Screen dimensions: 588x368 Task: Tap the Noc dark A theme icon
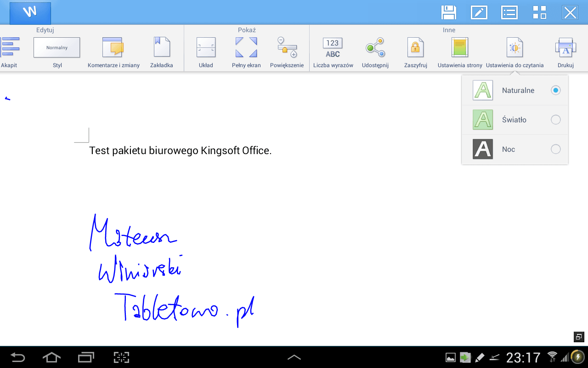click(483, 149)
